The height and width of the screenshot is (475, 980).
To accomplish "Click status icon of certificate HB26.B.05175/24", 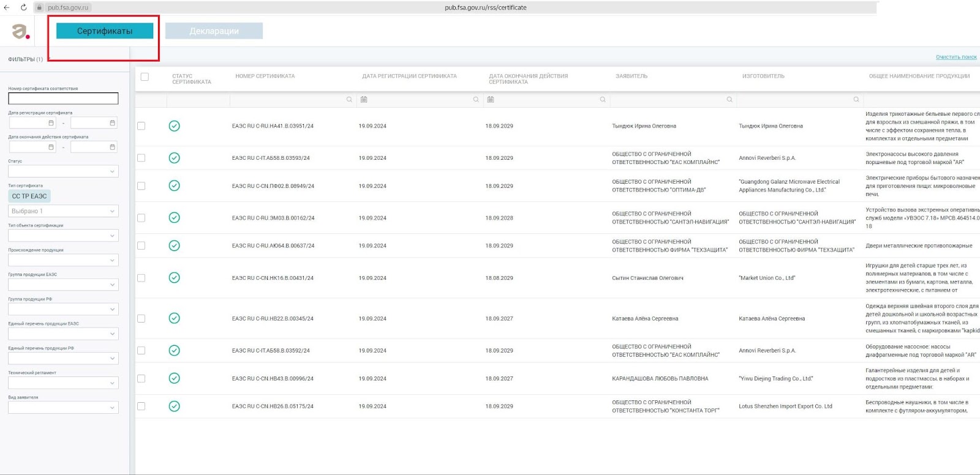I will [x=175, y=406].
